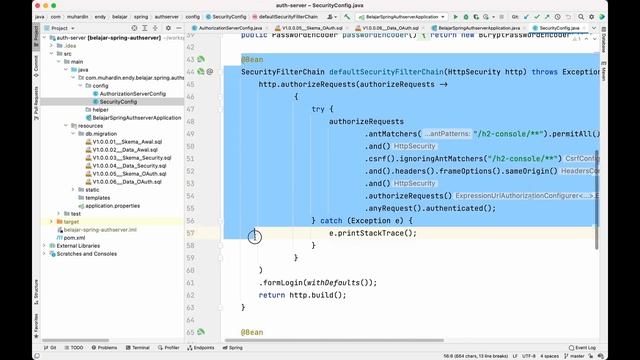Image resolution: width=640 pixels, height=360 pixels.
Task: Toggle tool window bars icon in status bar
Action: pos(37,356)
